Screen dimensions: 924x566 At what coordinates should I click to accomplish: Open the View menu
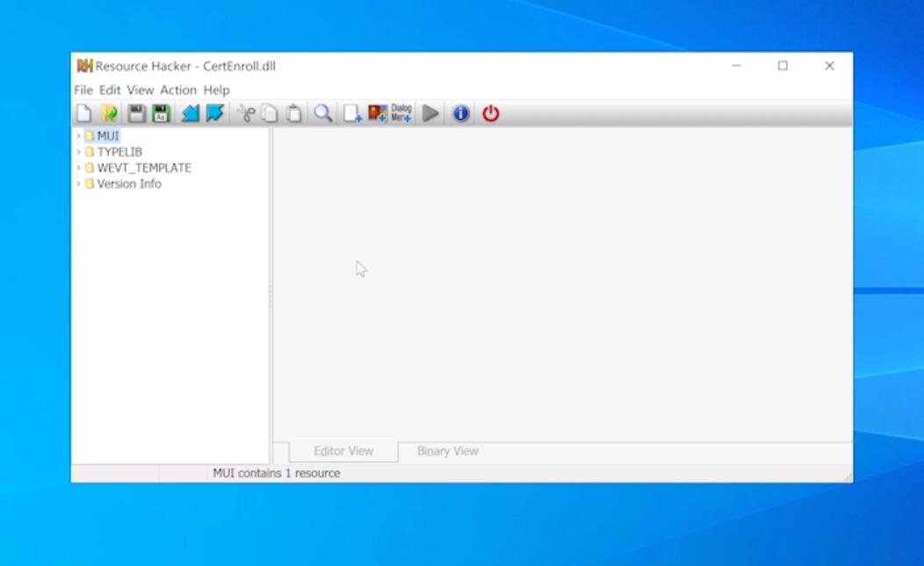(141, 91)
